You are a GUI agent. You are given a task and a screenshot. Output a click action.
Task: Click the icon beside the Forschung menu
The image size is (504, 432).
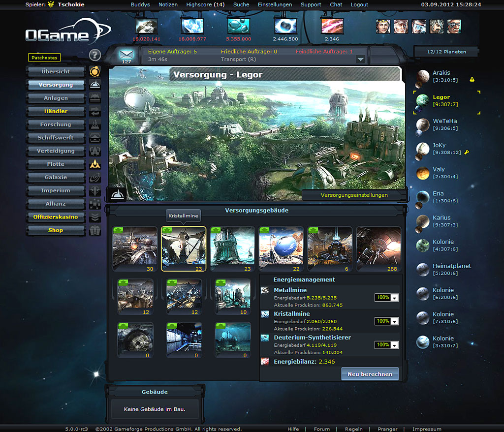tap(95, 124)
